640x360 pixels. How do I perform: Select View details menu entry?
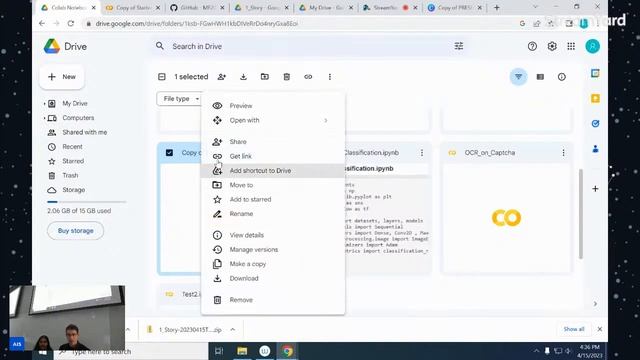[x=273, y=235]
